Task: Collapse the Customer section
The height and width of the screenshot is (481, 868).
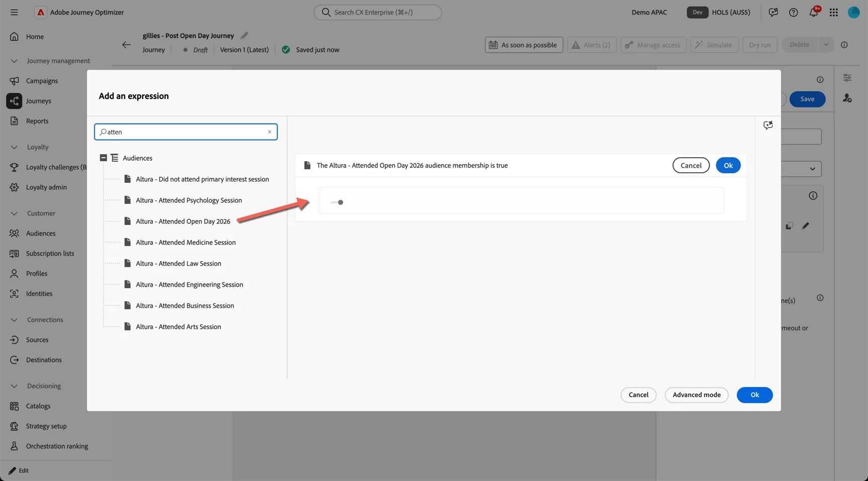Action: [14, 213]
